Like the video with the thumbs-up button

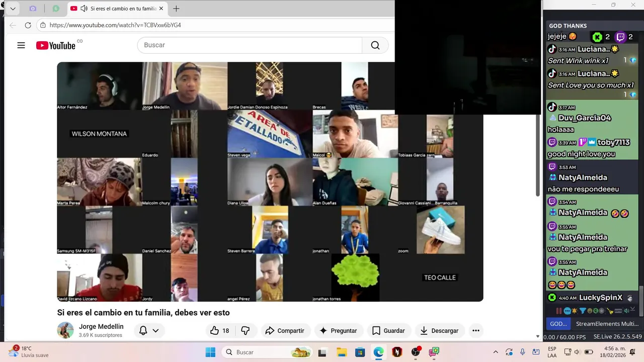220,330
